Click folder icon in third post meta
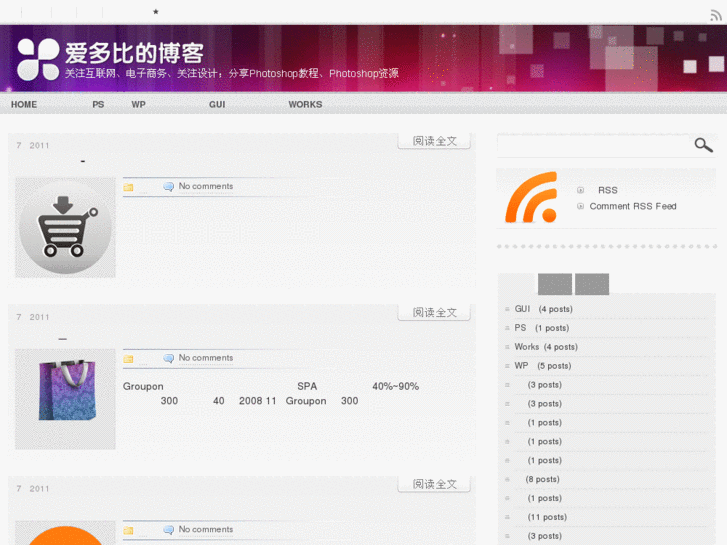Viewport: 727px width, 545px height. pyautogui.click(x=128, y=530)
